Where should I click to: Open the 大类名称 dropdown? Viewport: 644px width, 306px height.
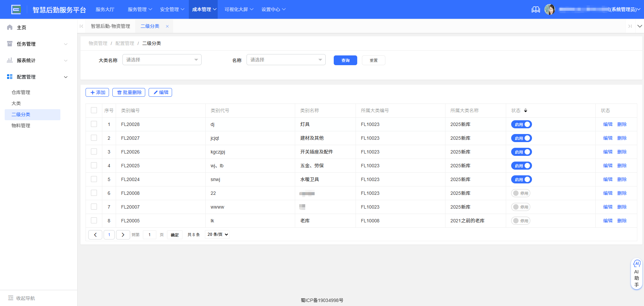[x=162, y=59]
